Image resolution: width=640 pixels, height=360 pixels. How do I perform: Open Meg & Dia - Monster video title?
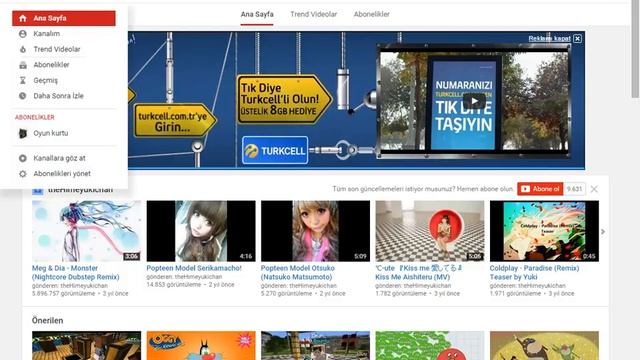pos(76,272)
